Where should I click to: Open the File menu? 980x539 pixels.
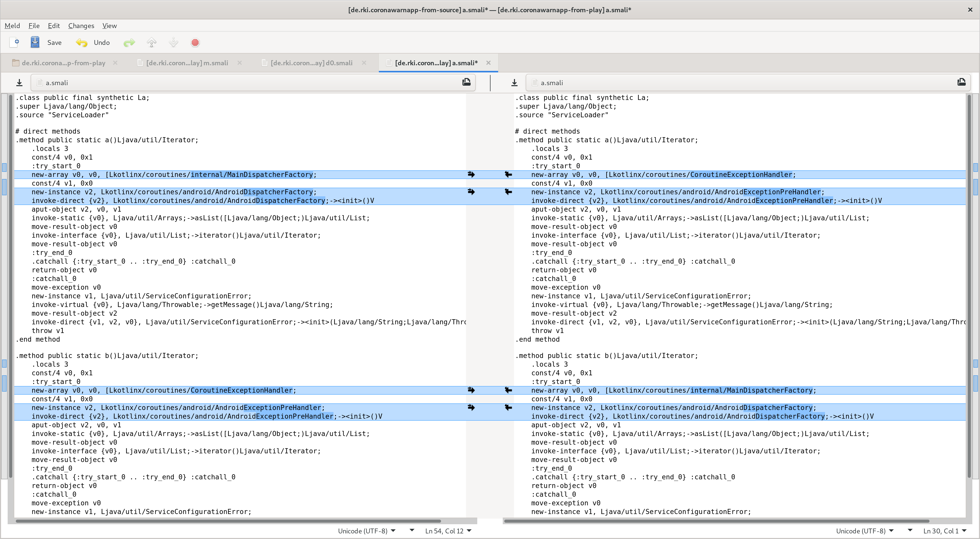34,25
